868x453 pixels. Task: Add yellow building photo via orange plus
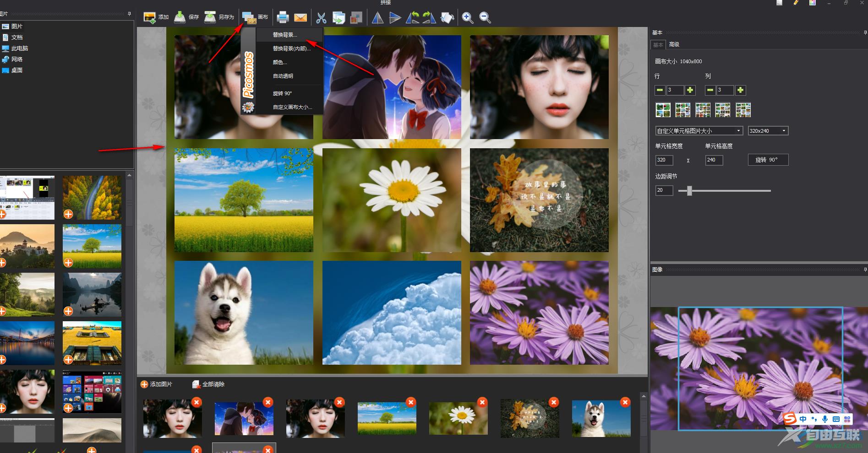68,360
